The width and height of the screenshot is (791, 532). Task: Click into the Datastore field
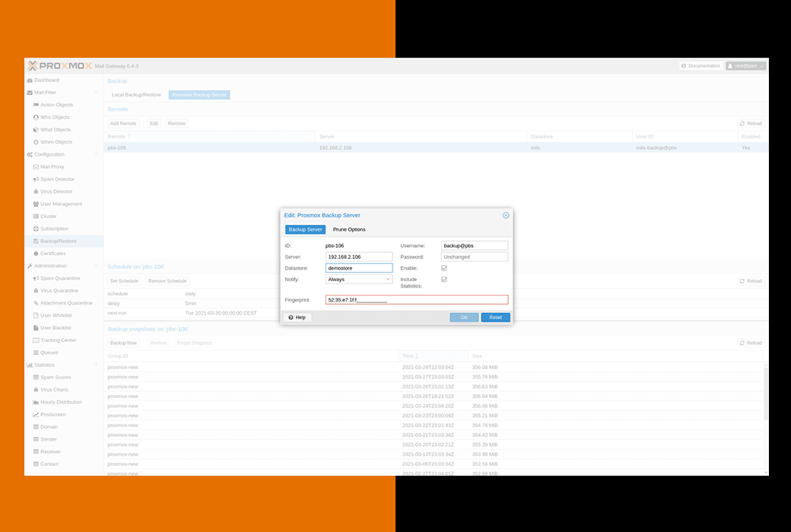tap(359, 268)
